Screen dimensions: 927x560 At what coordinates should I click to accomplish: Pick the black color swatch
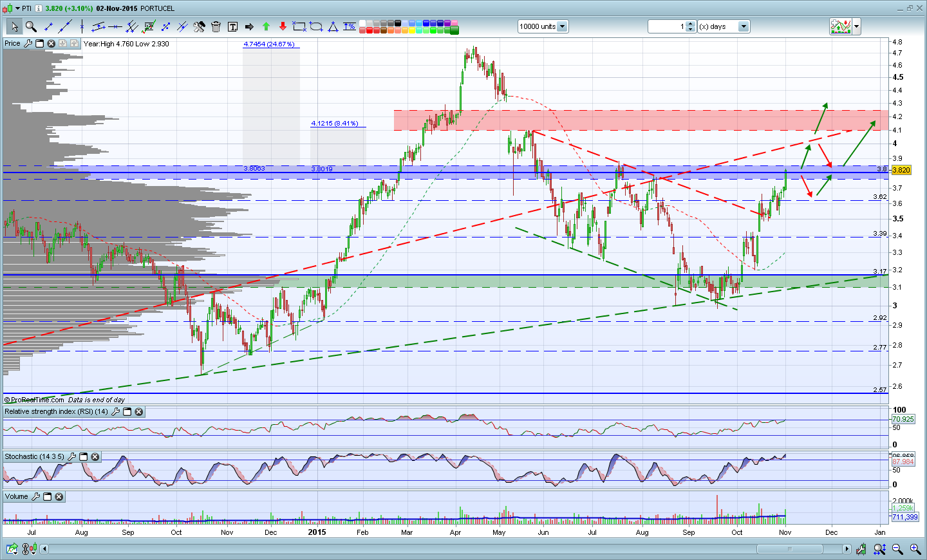point(398,23)
